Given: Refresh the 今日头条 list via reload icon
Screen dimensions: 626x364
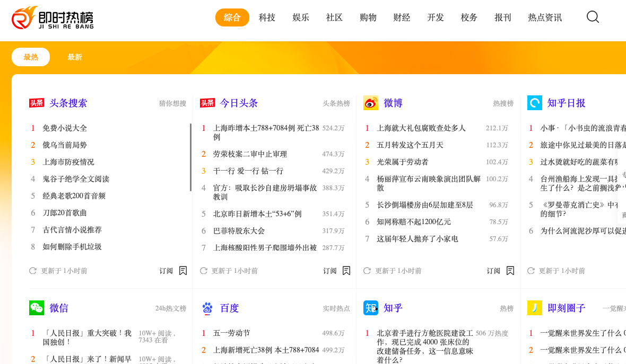Looking at the screenshot, I should click(204, 271).
